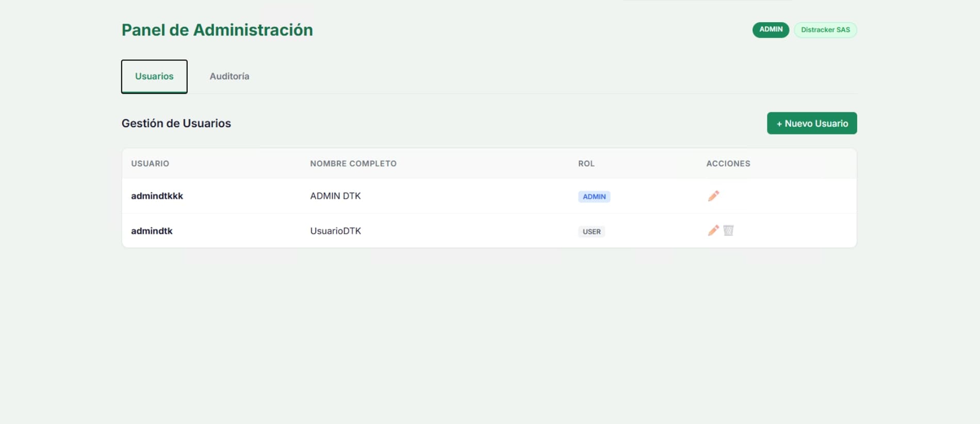Switch to the Usuarios tab
The height and width of the screenshot is (424, 980).
coord(154,76)
